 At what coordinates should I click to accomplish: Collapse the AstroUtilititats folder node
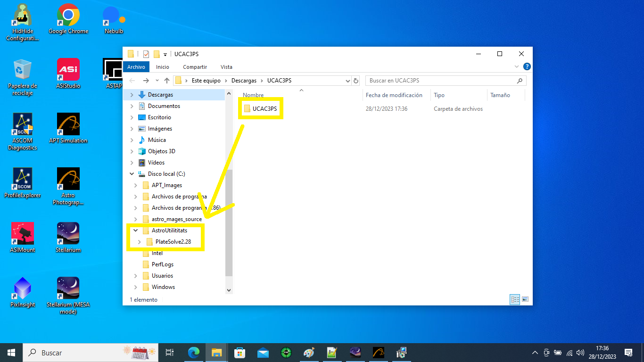click(x=135, y=230)
